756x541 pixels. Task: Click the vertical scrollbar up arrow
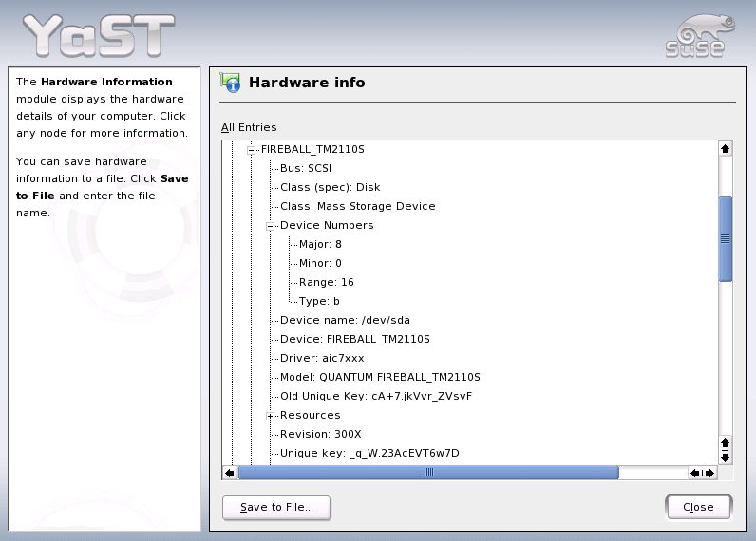726,149
